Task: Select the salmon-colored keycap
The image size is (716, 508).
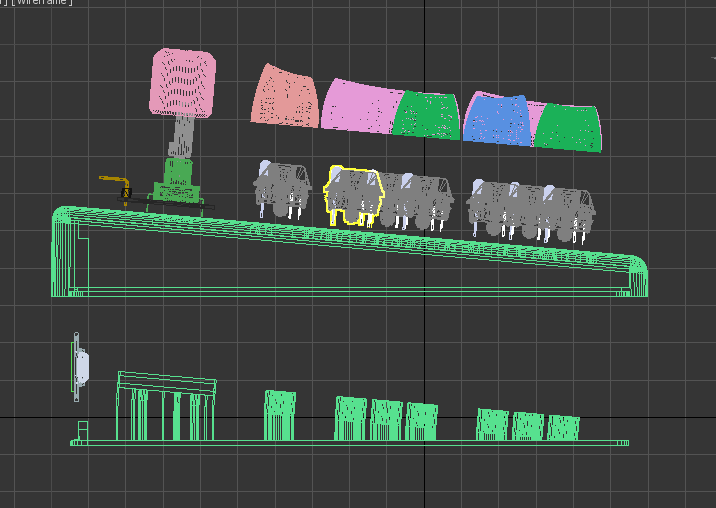Action: 285,96
